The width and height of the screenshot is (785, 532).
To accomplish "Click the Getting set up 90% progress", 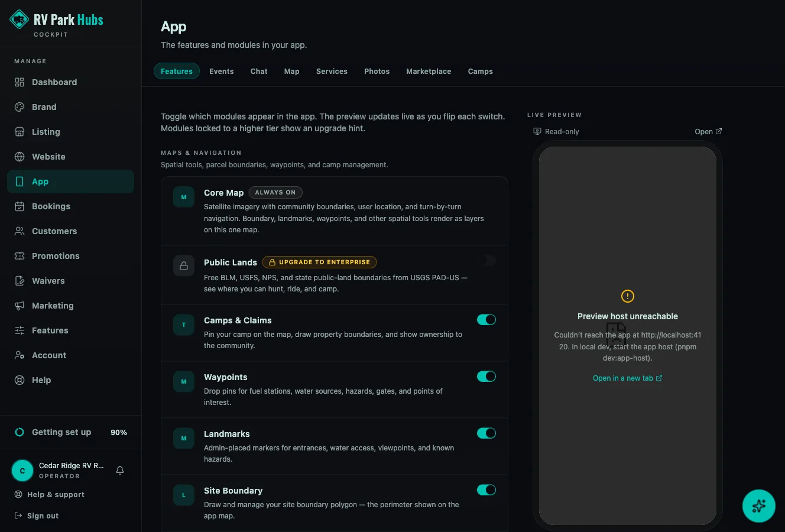I will pos(71,432).
